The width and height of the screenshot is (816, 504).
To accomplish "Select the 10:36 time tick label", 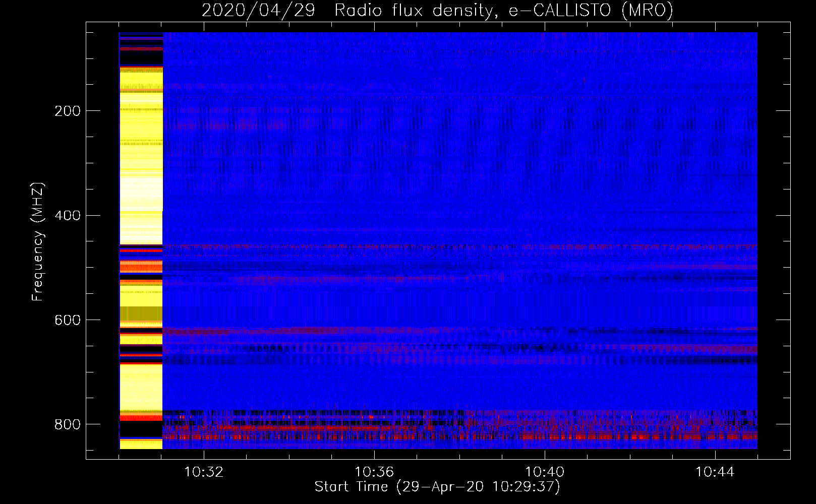I will (374, 472).
